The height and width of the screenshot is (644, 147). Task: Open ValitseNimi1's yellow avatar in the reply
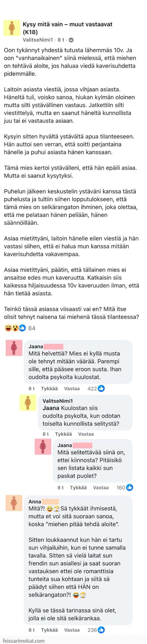coord(28,403)
